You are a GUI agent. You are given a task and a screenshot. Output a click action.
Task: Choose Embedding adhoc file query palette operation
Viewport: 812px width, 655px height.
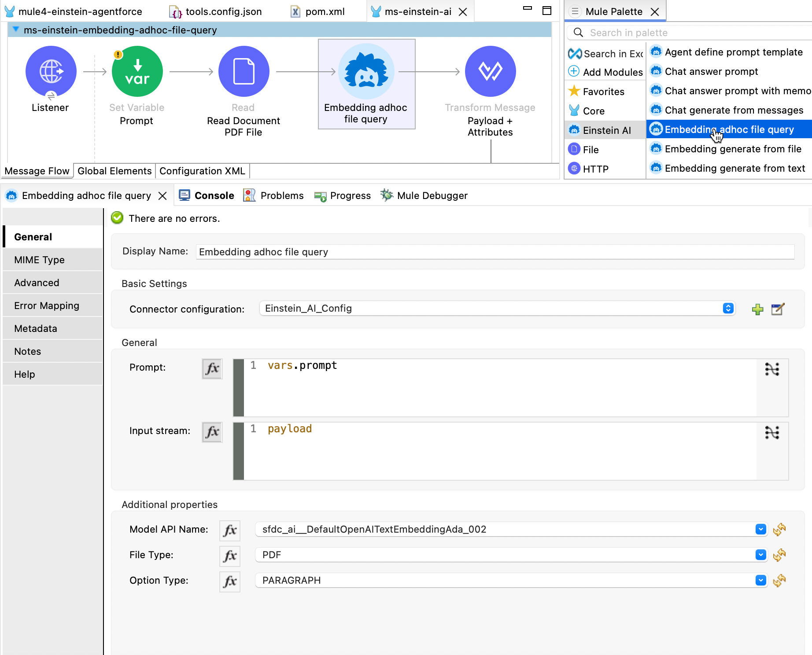pos(730,129)
